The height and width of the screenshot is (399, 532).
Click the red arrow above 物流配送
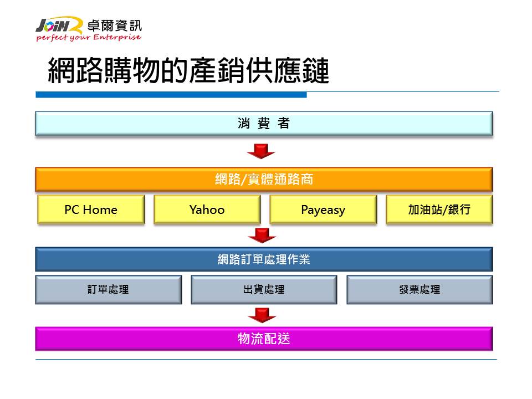tap(262, 315)
